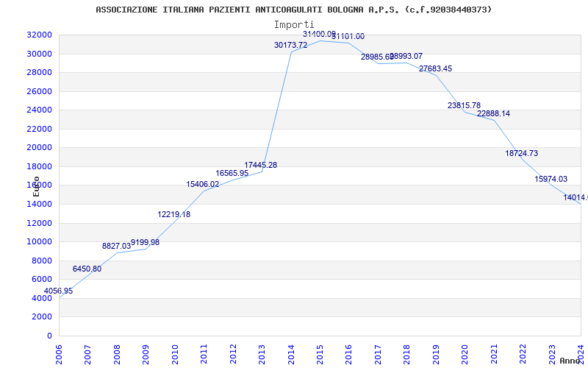
Task: Select the 23815.78 value label
Action: (464, 105)
